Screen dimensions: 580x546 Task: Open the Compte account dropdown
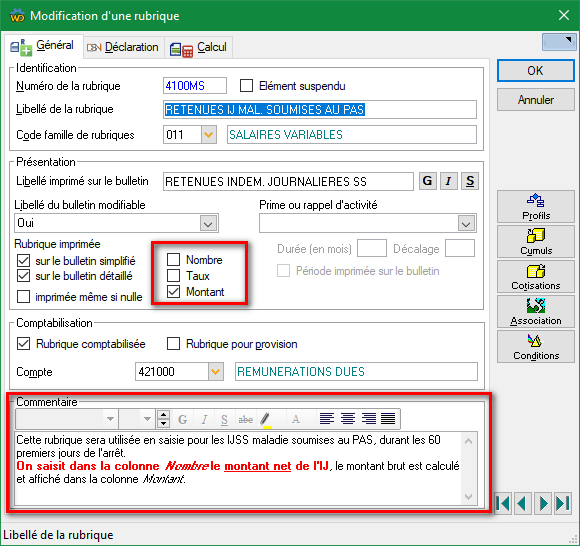pyautogui.click(x=216, y=371)
